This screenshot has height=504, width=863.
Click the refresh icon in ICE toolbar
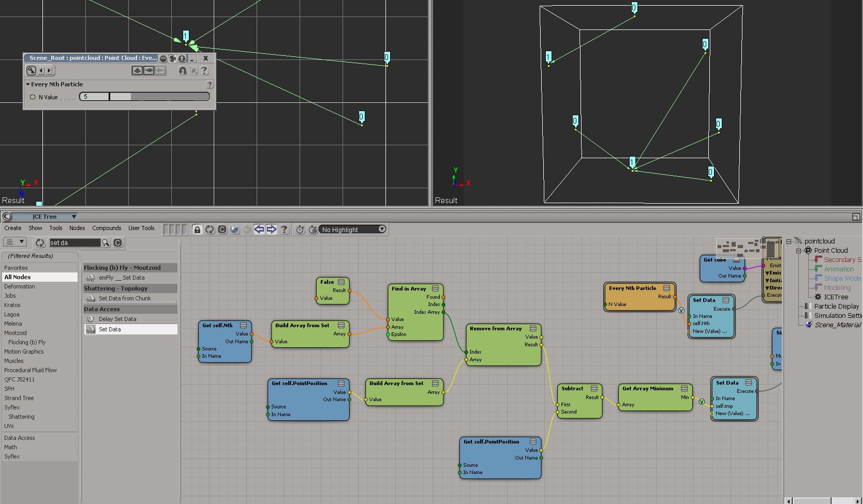210,230
